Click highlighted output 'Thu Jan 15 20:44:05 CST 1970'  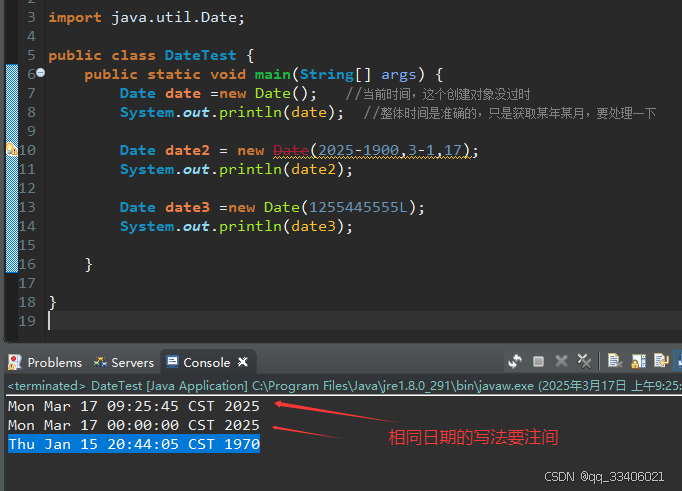134,444
